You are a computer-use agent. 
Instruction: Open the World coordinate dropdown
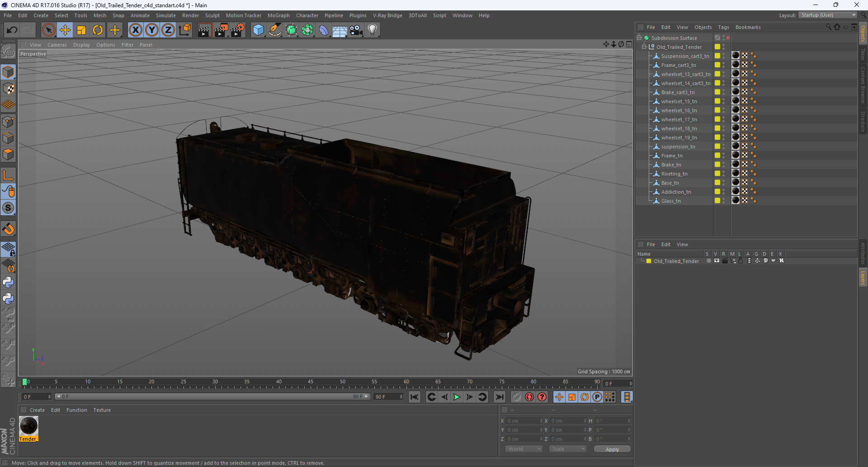[x=524, y=449]
